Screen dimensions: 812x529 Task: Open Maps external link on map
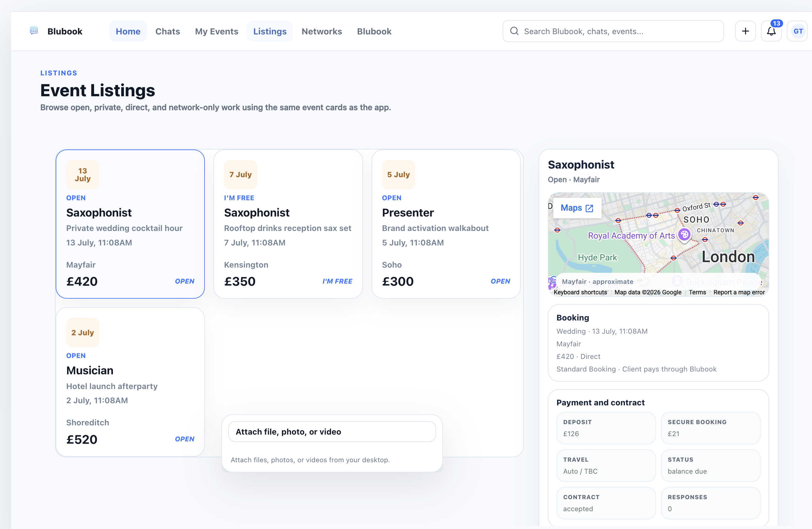coord(577,208)
